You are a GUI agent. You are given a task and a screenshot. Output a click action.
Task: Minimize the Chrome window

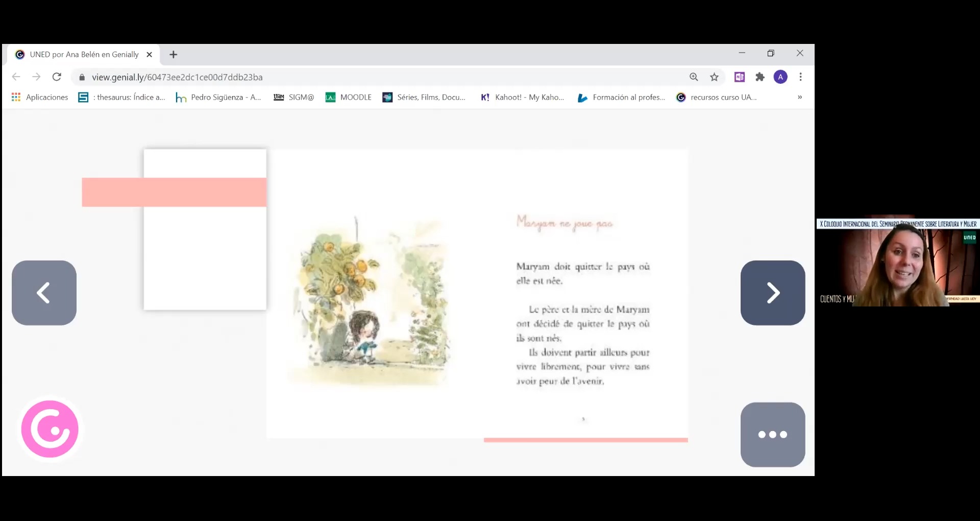click(x=742, y=53)
